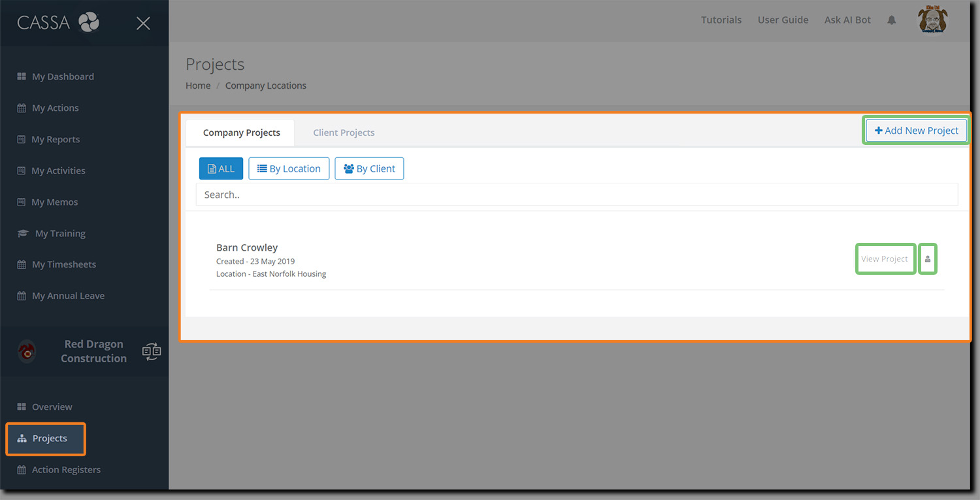Click the user icon for Barn Crowley project

928,259
